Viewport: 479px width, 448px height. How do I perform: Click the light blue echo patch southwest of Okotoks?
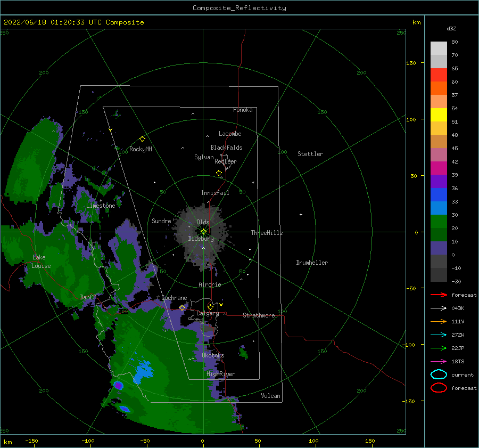(x=143, y=371)
